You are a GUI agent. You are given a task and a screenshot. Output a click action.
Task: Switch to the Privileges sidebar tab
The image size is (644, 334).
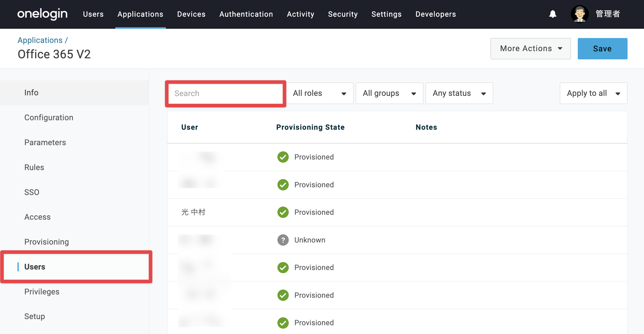pos(74,292)
